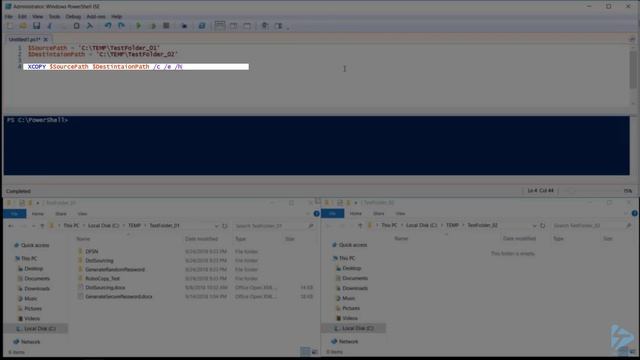Screen dimensions: 640x360
Task: Open View tab in TestFolder_01 Explorer window
Action: pos(82,213)
